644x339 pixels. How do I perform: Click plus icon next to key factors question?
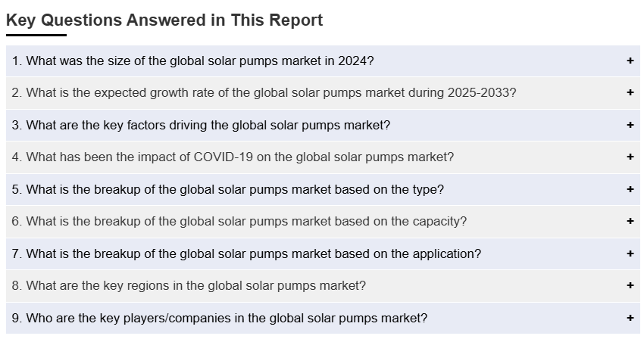pos(630,125)
